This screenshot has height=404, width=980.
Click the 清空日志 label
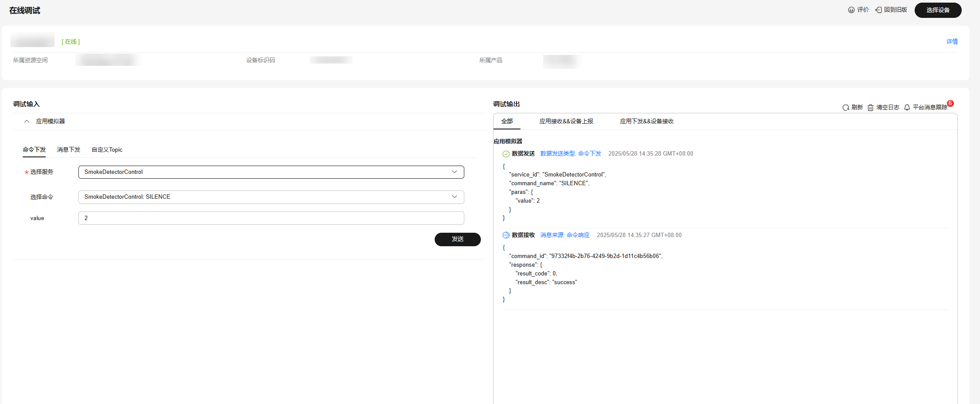(888, 107)
